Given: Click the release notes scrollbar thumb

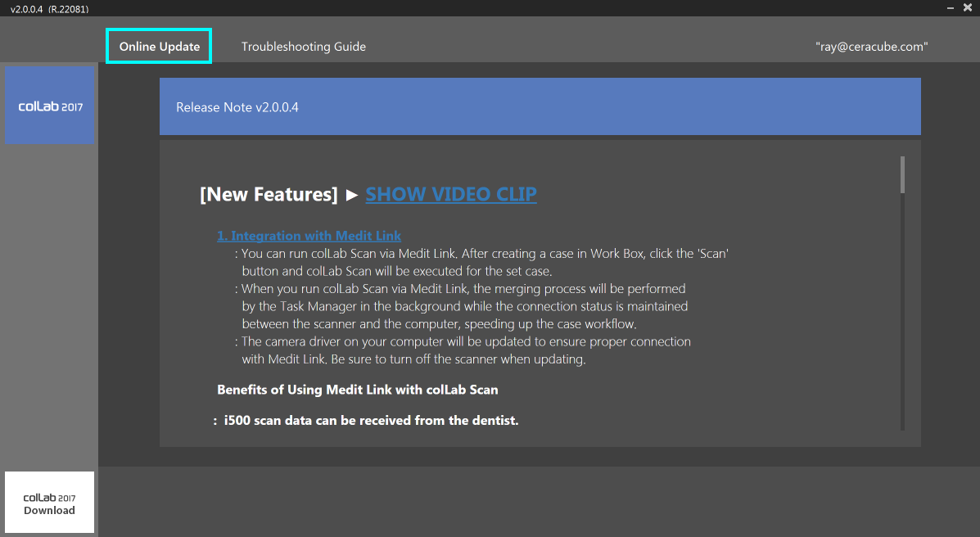Looking at the screenshot, I should [902, 174].
